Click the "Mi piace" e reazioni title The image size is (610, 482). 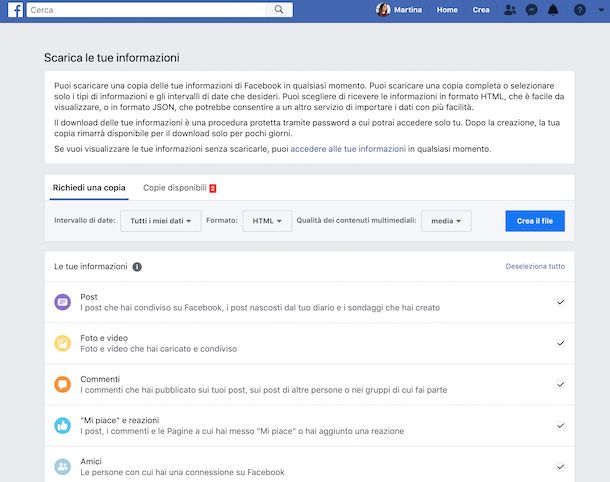(x=120, y=421)
